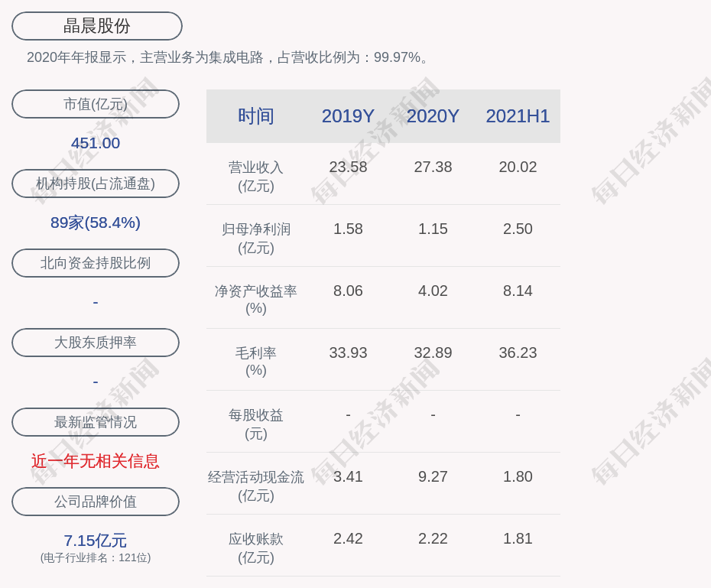Click the 毛利率(%) row label
This screenshot has height=588, width=711.
[x=256, y=362]
